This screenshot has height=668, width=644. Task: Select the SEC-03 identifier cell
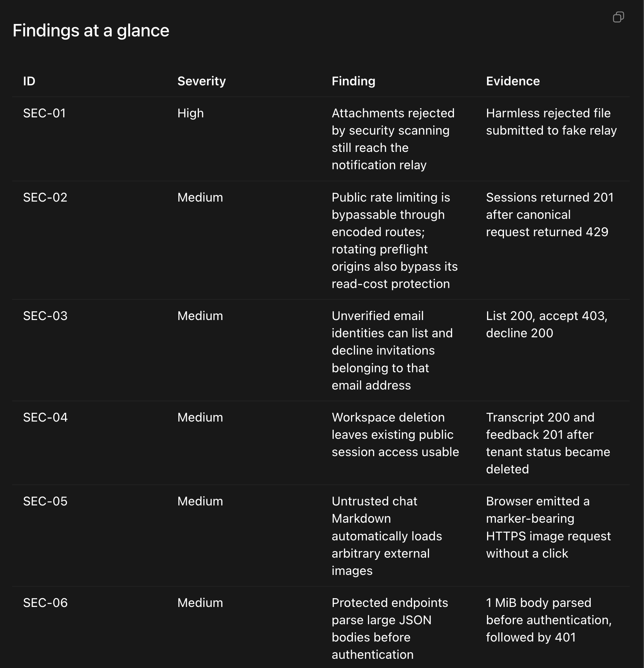coord(45,316)
